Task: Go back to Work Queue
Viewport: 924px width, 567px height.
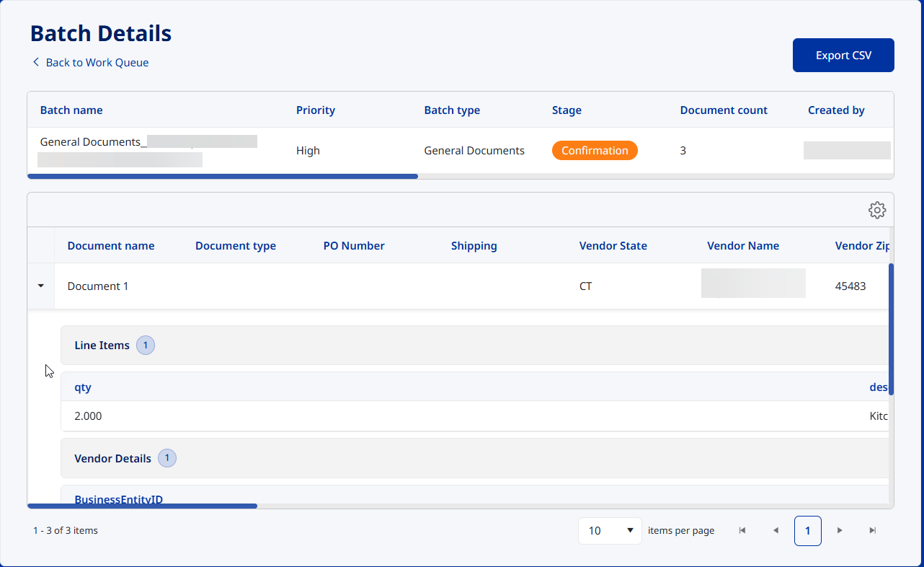Action: pos(97,63)
